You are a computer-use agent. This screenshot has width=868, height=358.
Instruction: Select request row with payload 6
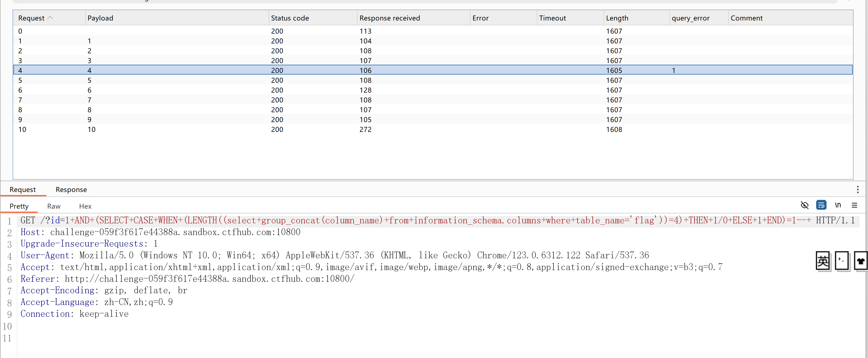[x=433, y=90]
